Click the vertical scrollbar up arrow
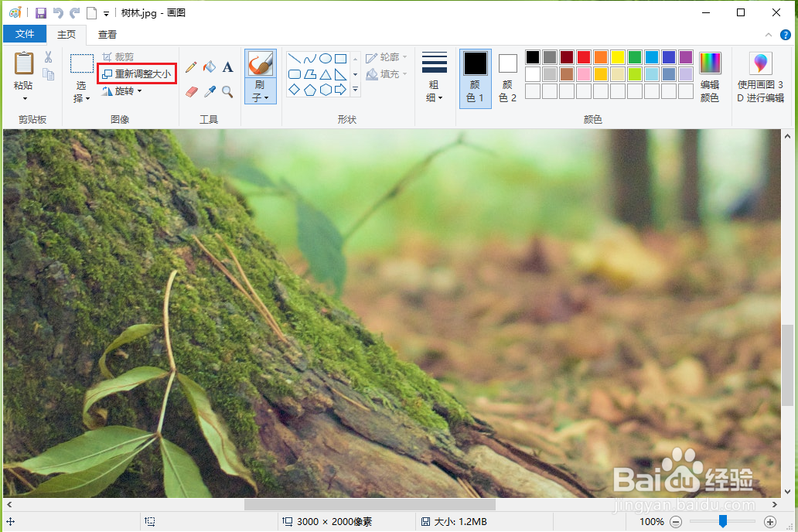The width and height of the screenshot is (798, 532). pyautogui.click(x=787, y=136)
